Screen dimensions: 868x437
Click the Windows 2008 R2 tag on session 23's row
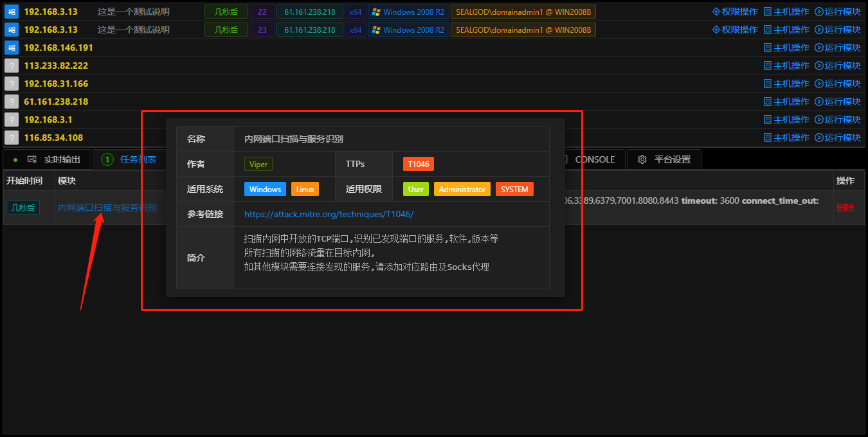pos(408,30)
